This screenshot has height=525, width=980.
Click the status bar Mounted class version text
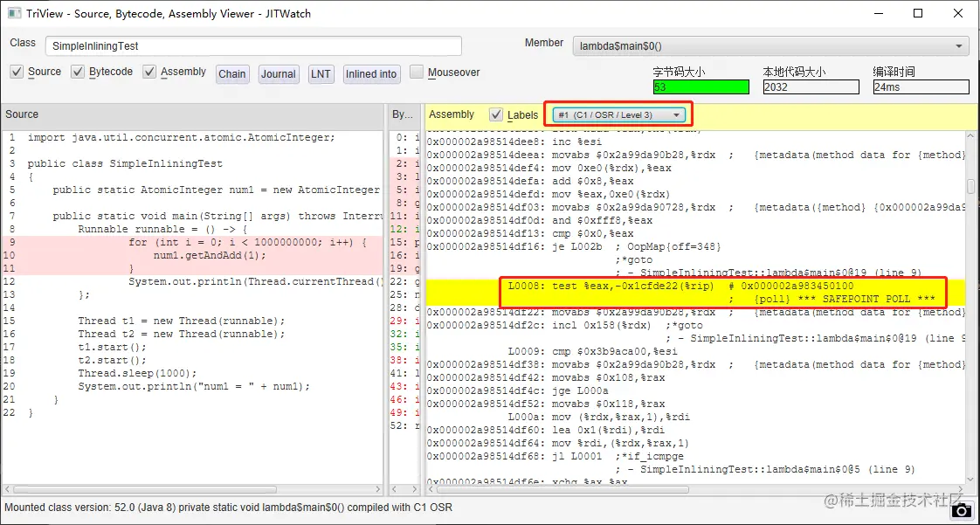229,508
